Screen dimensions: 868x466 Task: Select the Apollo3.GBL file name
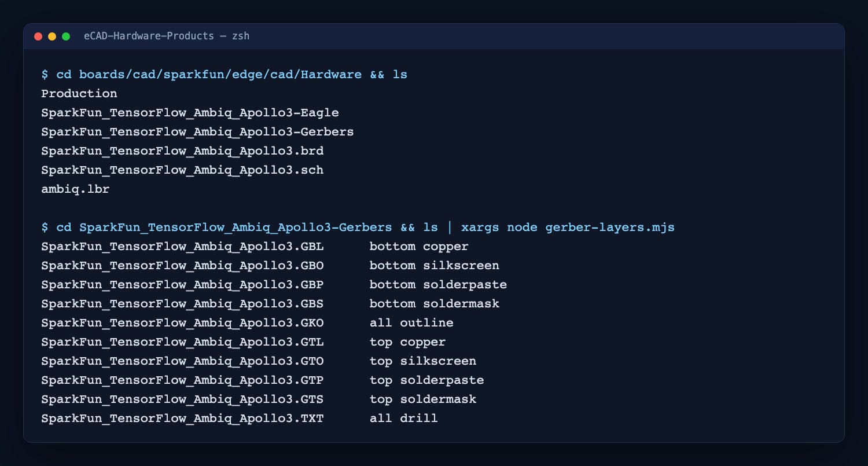(182, 247)
